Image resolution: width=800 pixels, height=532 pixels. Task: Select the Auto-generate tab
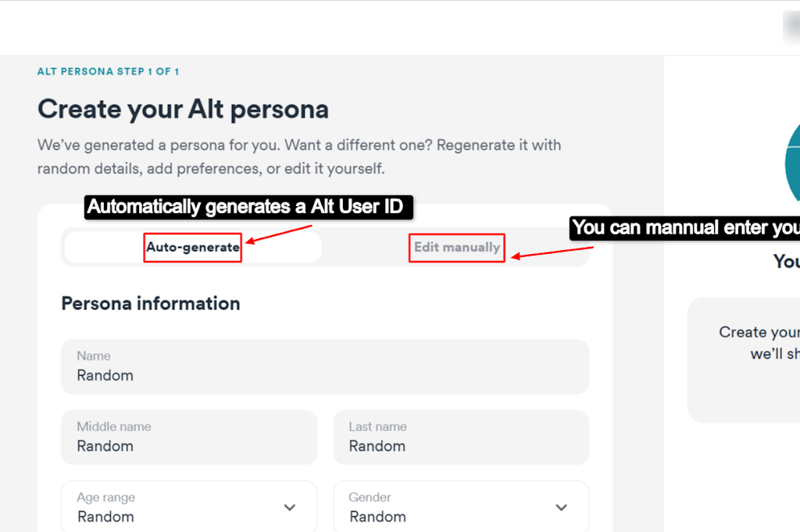[x=193, y=248]
